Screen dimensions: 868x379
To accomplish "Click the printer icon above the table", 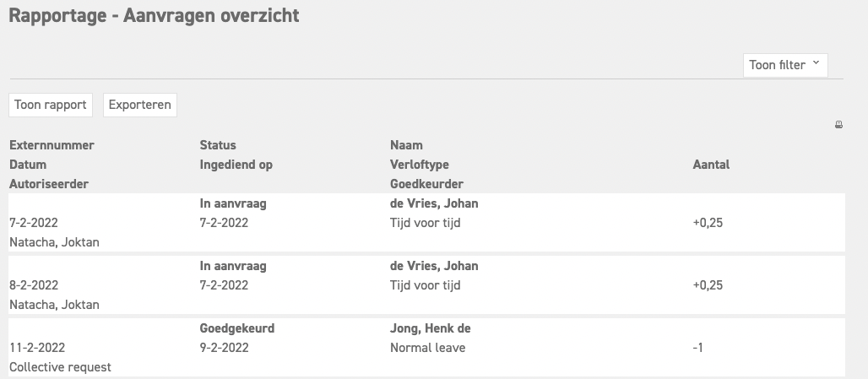I will [x=838, y=125].
